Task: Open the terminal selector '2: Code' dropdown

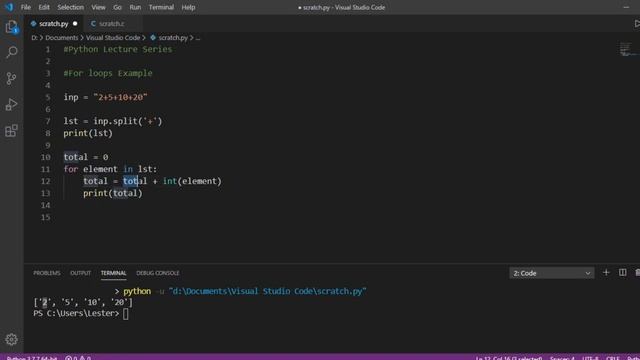Action: 551,273
